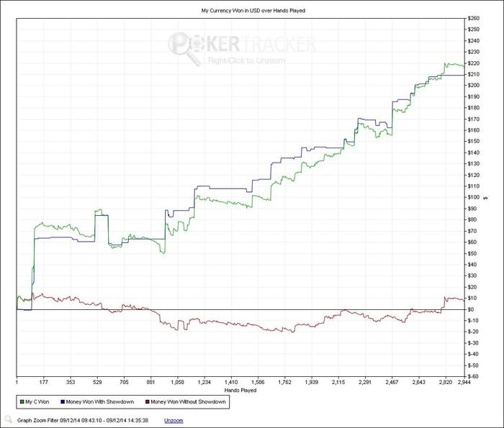The width and height of the screenshot is (504, 428).
Task: Click the $210 y-axis label
Action: pos(472,74)
